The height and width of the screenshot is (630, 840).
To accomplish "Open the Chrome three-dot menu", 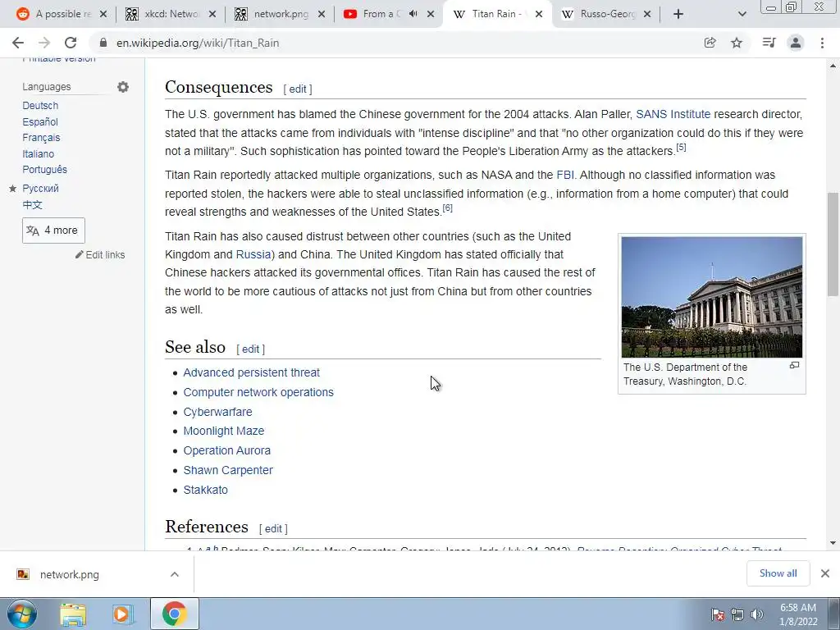I will click(x=822, y=43).
